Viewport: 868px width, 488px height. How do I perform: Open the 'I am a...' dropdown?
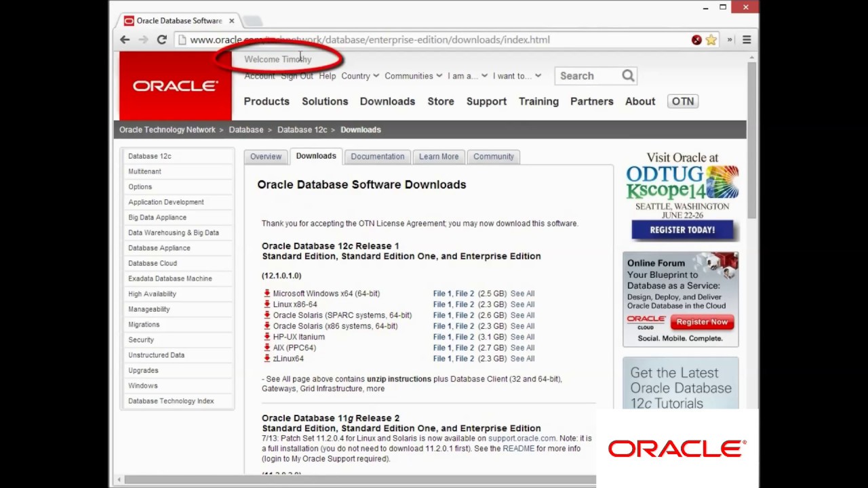[x=467, y=76]
